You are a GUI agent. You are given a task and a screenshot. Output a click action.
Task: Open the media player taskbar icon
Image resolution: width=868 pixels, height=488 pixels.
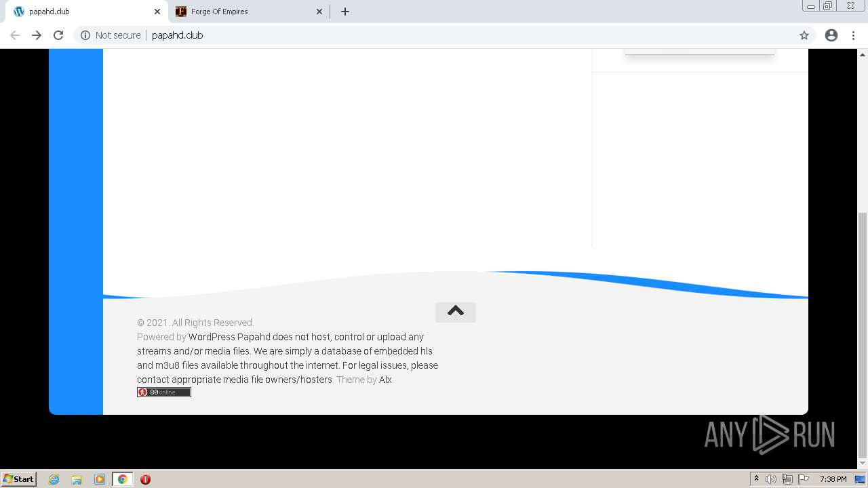point(100,479)
